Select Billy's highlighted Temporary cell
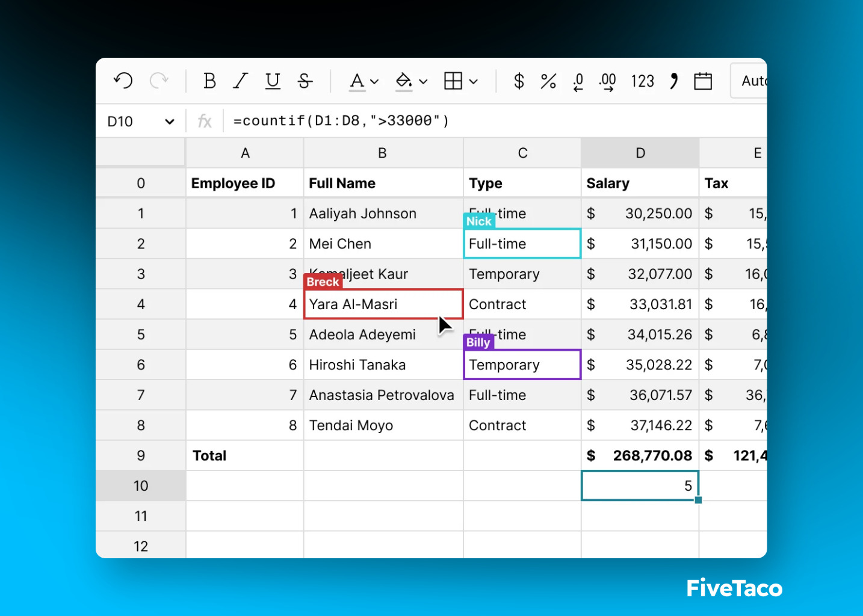The height and width of the screenshot is (616, 863). [522, 365]
